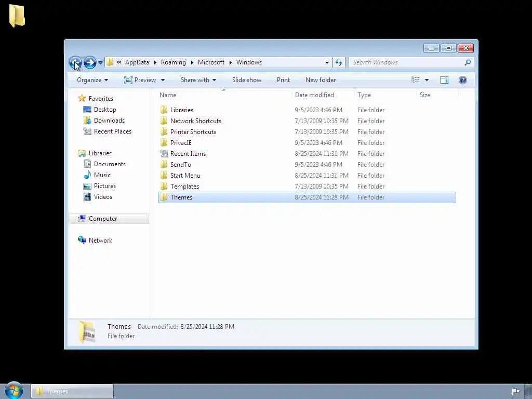Select the Libraries folder icon in file list
Viewport: 532px width, 399px height.
point(164,110)
